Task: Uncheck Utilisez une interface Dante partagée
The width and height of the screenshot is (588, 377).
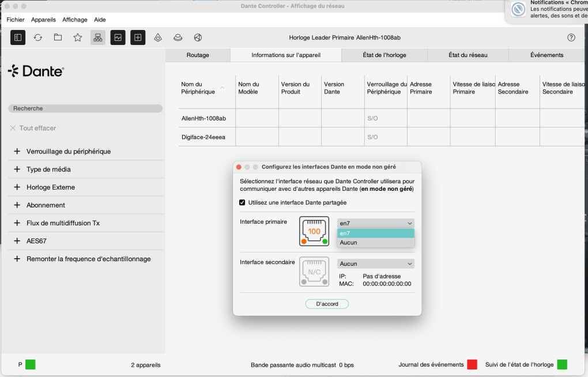Action: [x=242, y=202]
